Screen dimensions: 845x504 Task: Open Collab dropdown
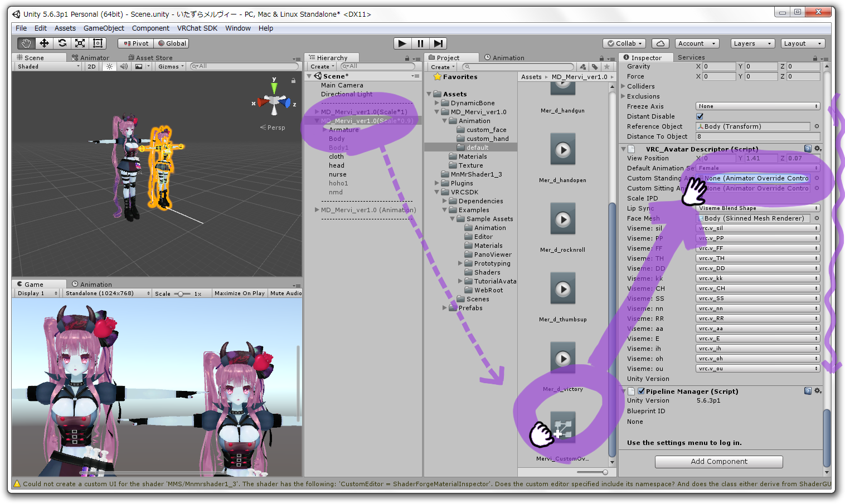coord(625,43)
